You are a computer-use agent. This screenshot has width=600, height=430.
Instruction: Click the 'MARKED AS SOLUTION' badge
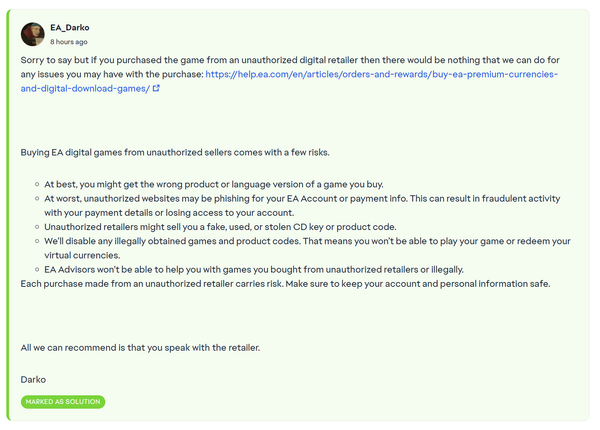point(63,402)
